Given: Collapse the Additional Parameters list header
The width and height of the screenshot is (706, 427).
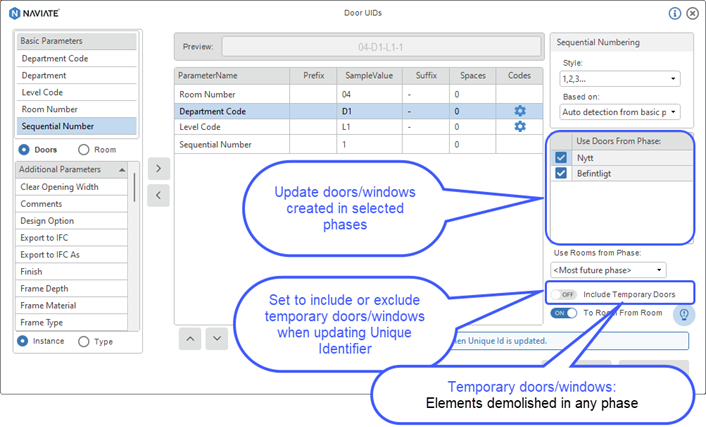Looking at the screenshot, I should (x=123, y=169).
